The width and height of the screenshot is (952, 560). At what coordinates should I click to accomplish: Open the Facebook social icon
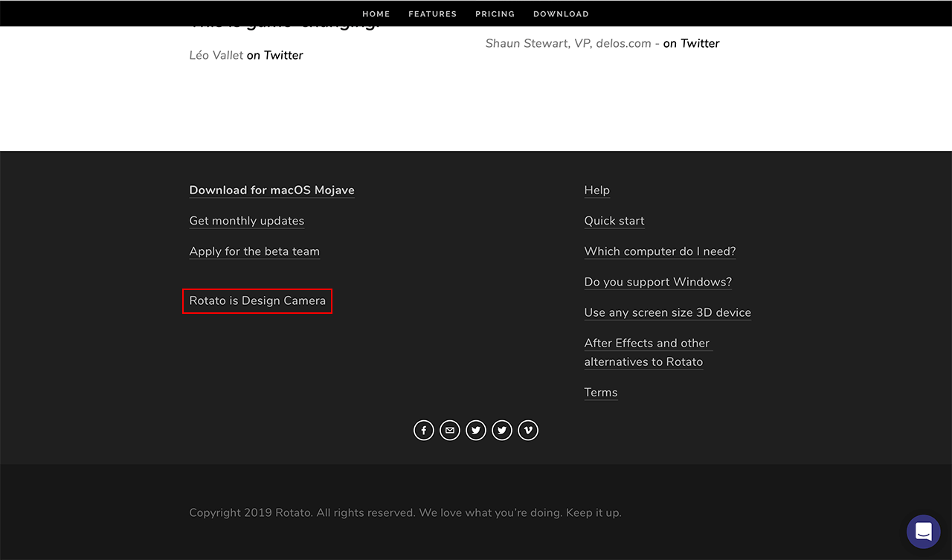point(423,431)
